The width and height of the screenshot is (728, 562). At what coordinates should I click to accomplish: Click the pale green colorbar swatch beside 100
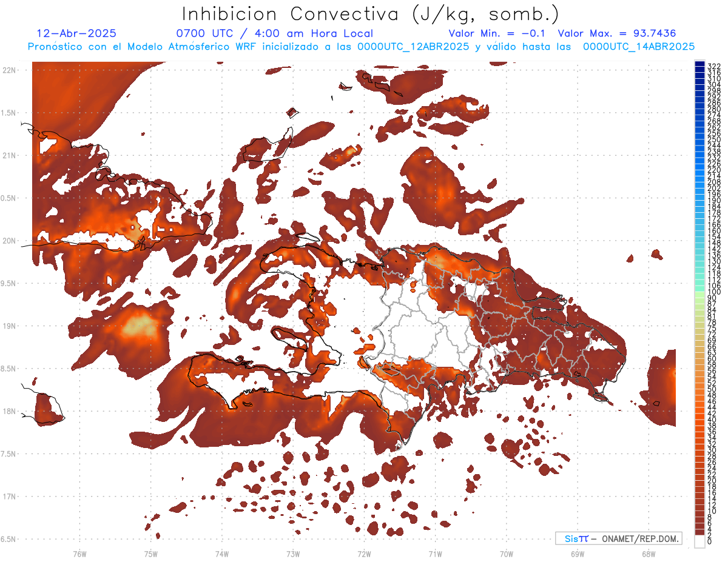[x=700, y=293]
